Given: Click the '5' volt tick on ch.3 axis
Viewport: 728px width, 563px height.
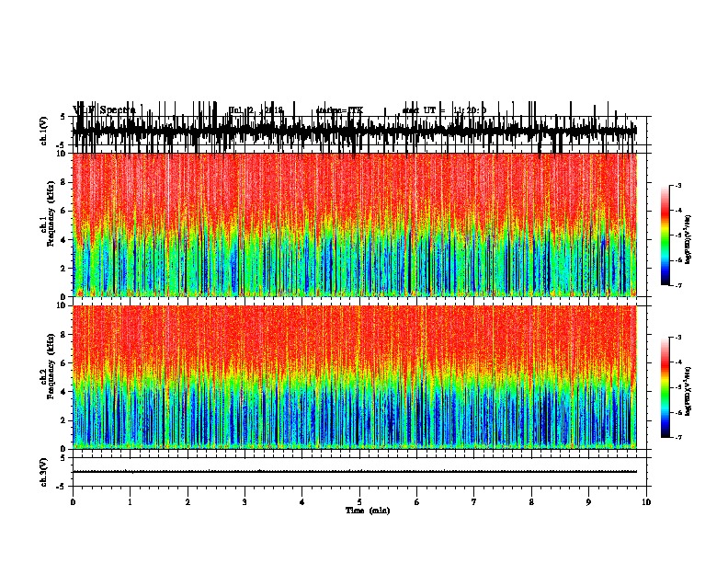Looking at the screenshot, I should (63, 458).
